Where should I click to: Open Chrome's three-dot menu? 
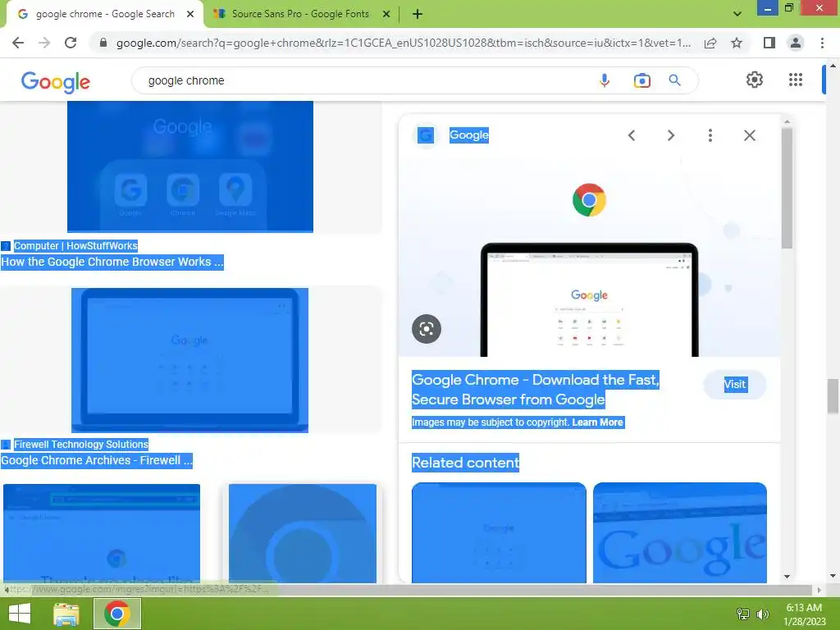pos(822,43)
